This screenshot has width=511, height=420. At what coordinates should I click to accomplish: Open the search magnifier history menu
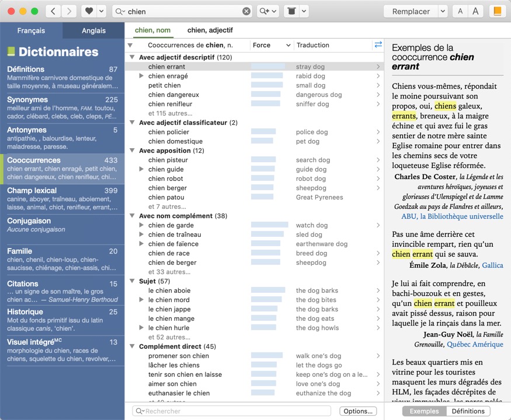pyautogui.click(x=120, y=12)
